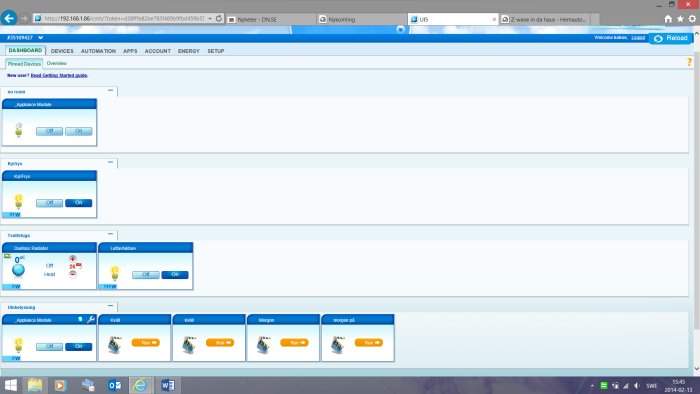
Task: Open the Read Getting Started guide link
Action: [x=59, y=75]
